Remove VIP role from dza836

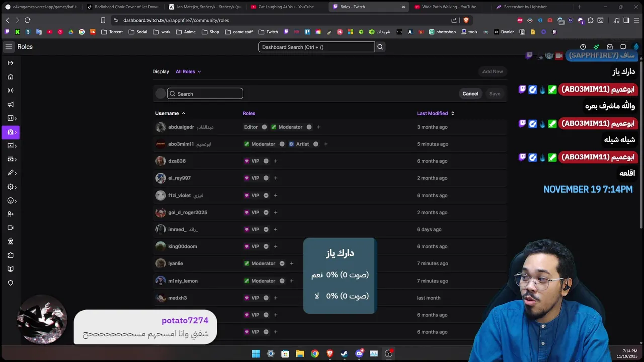tap(266, 161)
